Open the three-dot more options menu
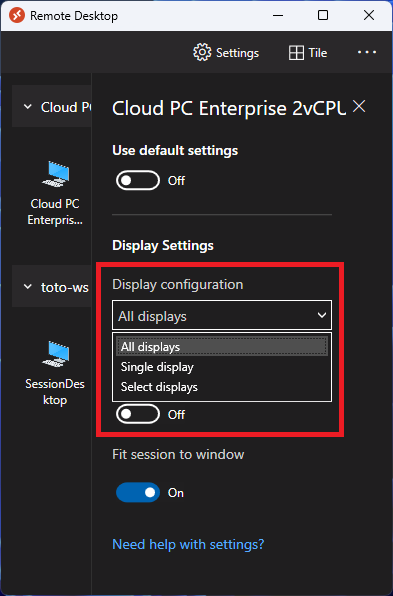Viewport: 393px width, 596px height. click(367, 52)
